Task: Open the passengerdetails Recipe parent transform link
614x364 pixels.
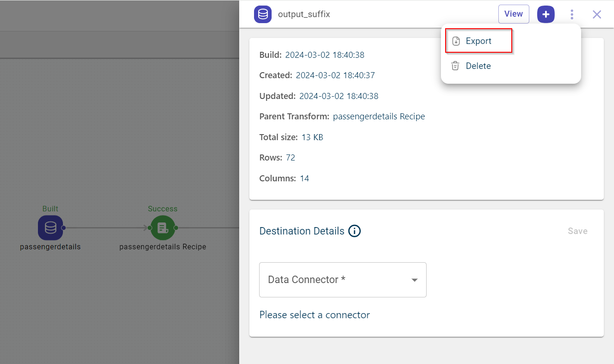Action: coord(378,117)
